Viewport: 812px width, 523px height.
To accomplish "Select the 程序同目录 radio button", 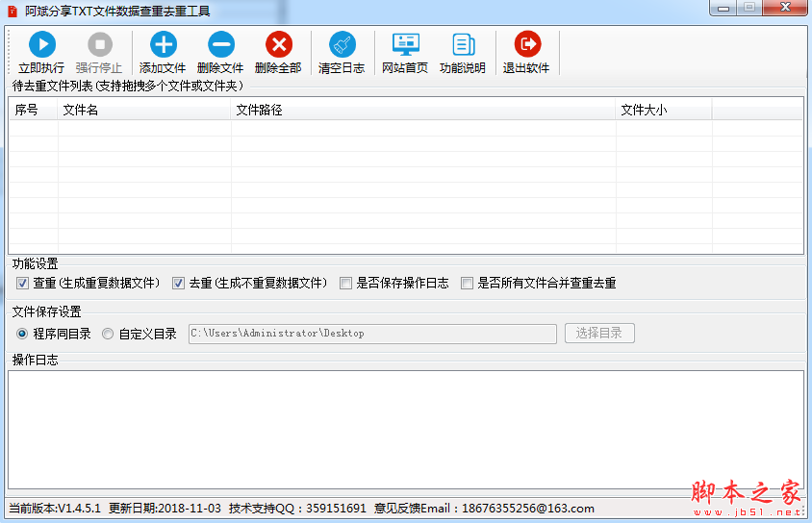I will 22,334.
